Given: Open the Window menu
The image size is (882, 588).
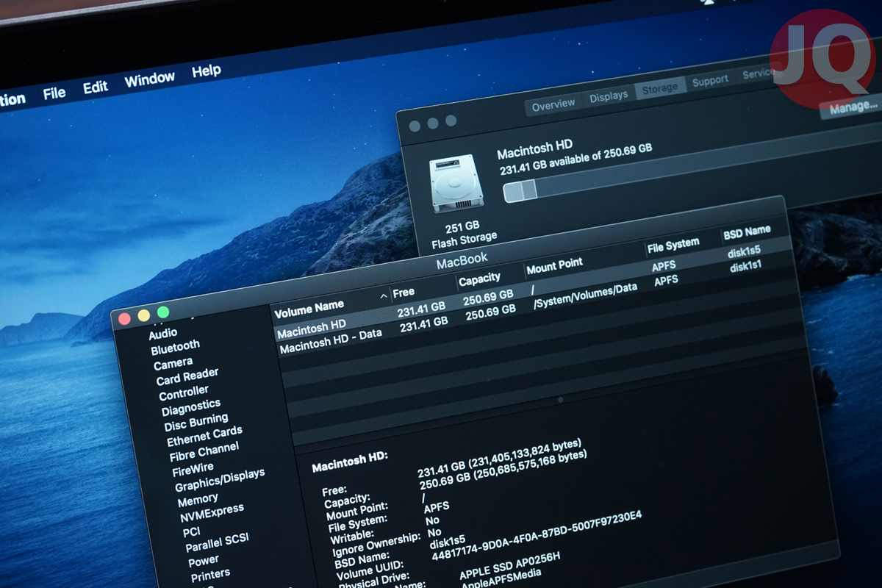Looking at the screenshot, I should point(150,79).
